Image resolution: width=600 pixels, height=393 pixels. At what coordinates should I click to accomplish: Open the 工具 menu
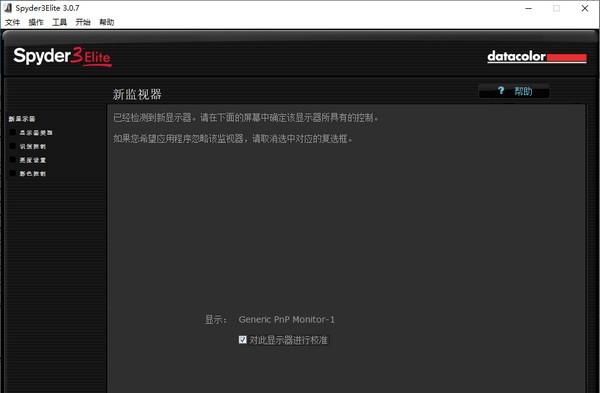pos(59,22)
